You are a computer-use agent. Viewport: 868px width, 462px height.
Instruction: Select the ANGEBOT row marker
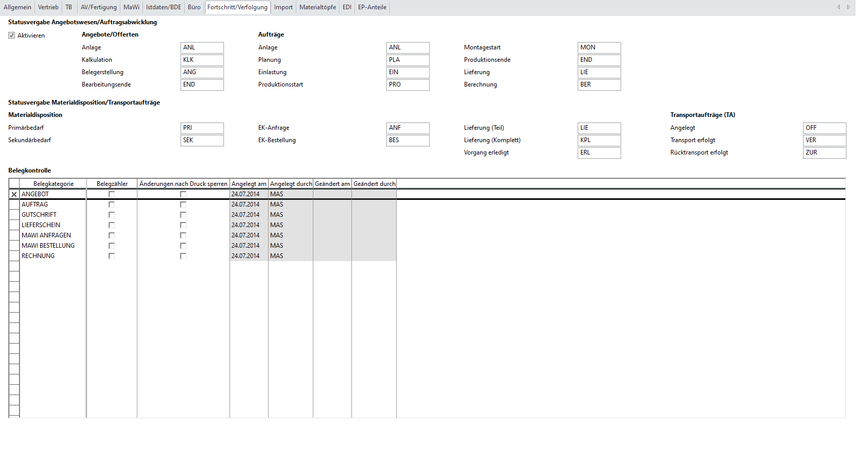click(14, 194)
